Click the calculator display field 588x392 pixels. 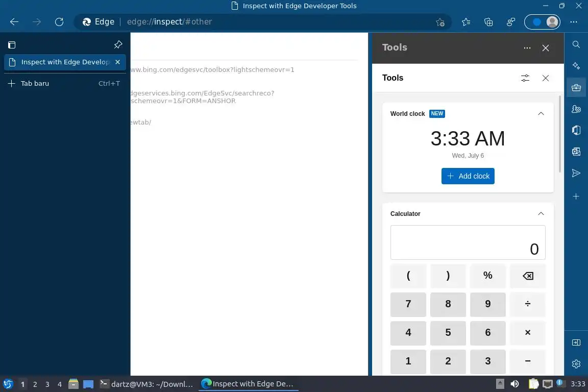click(x=468, y=242)
